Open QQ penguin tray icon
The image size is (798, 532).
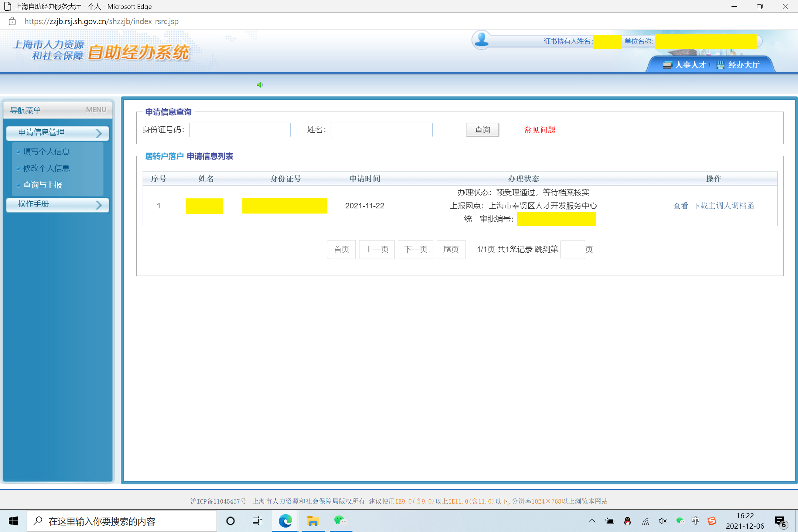(627, 521)
